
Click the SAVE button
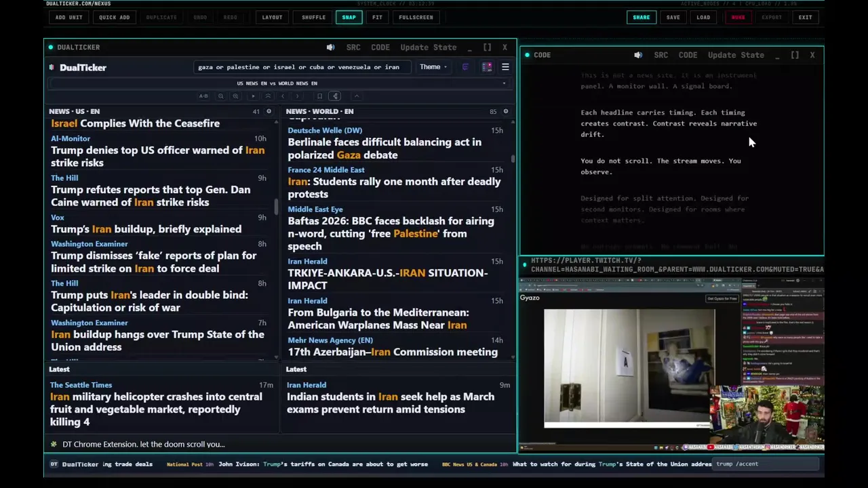pyautogui.click(x=673, y=17)
